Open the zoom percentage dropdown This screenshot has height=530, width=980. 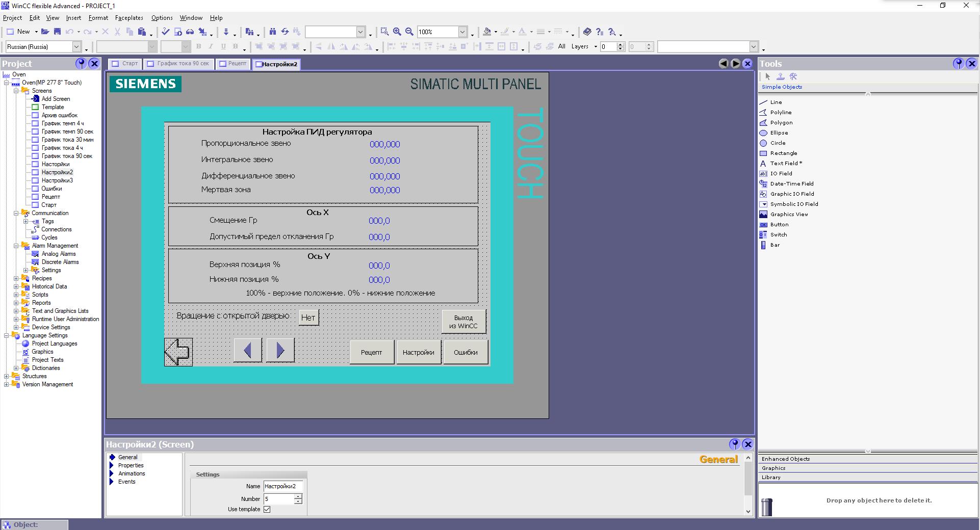(462, 32)
